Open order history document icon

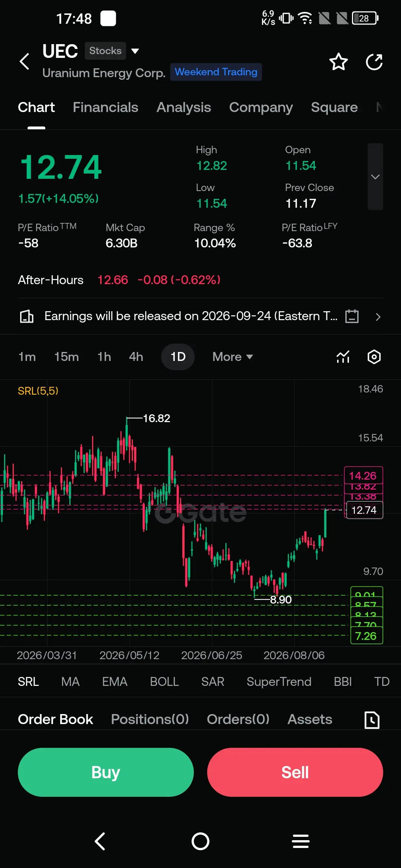372,720
